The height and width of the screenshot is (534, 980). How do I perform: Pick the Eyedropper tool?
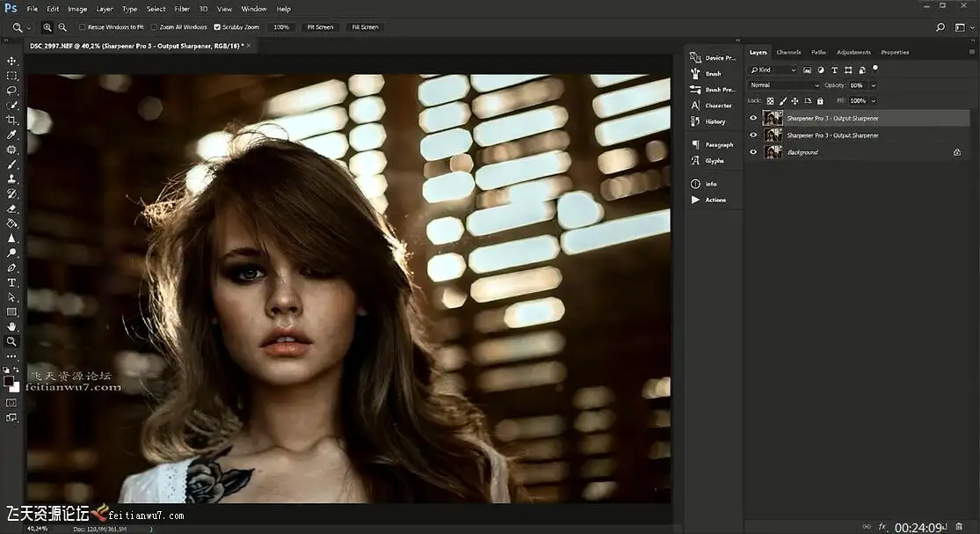(12, 135)
